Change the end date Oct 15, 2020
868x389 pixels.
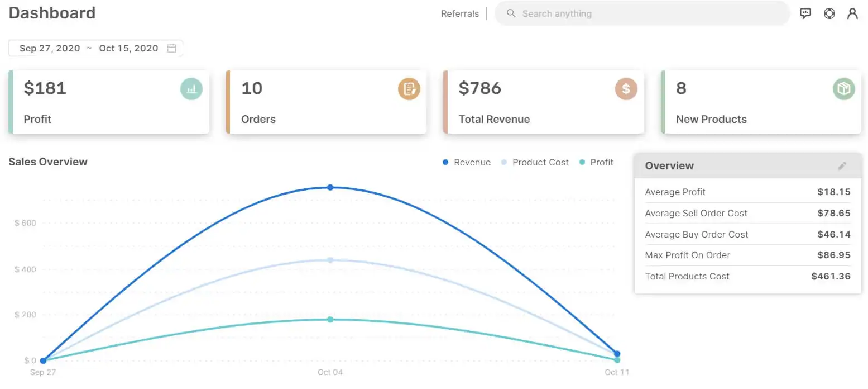tap(128, 48)
